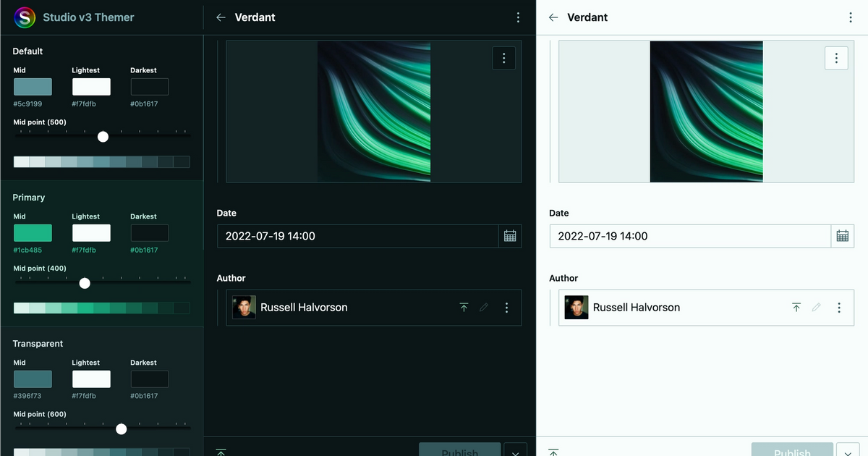This screenshot has width=868, height=456.
Task: Open the image options menu in the dark pane
Action: [x=503, y=58]
